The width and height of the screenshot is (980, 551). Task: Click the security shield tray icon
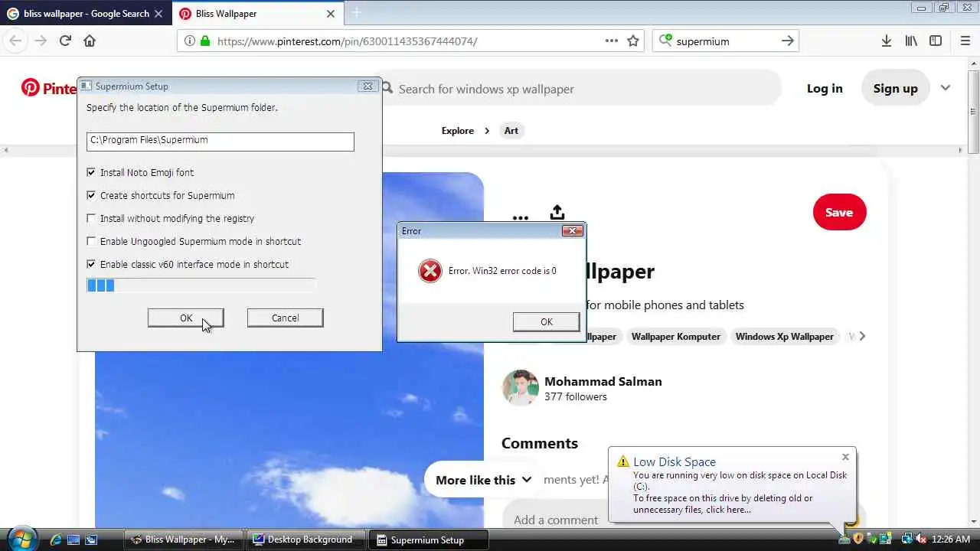click(858, 540)
